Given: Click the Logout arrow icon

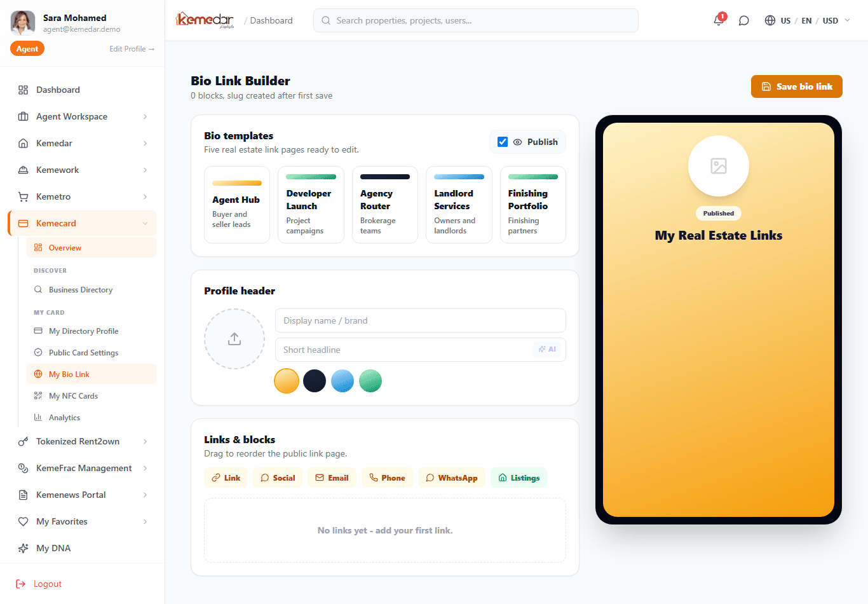Looking at the screenshot, I should (x=21, y=584).
